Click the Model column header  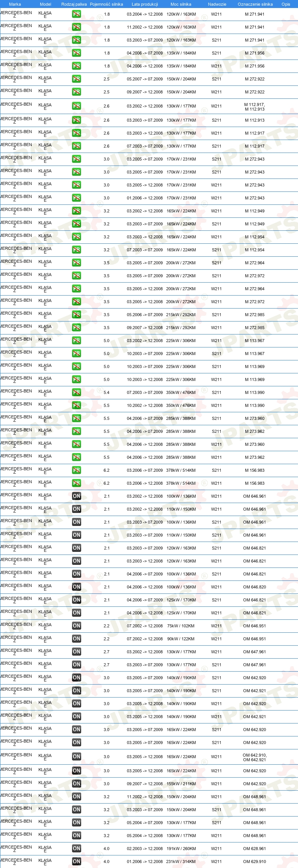point(45,4)
